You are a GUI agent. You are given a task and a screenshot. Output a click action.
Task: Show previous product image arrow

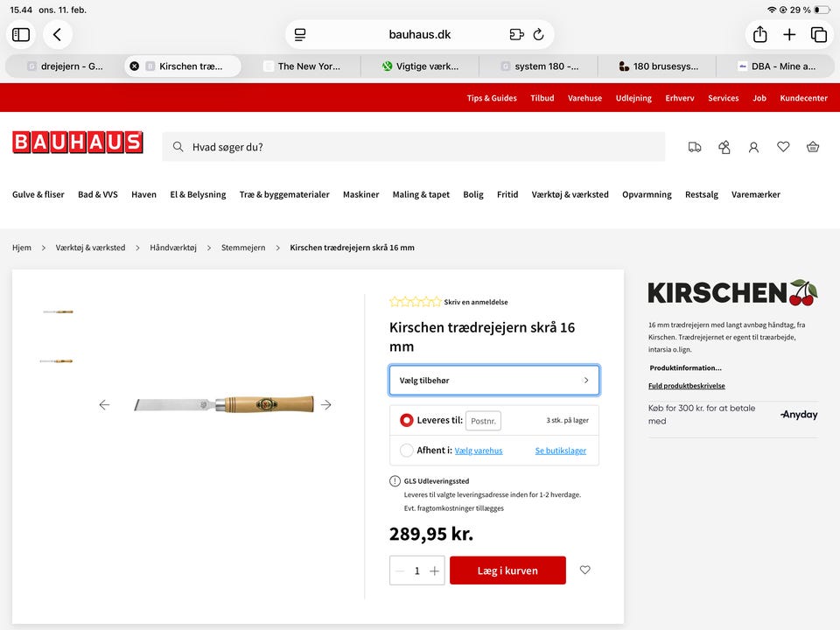(104, 405)
